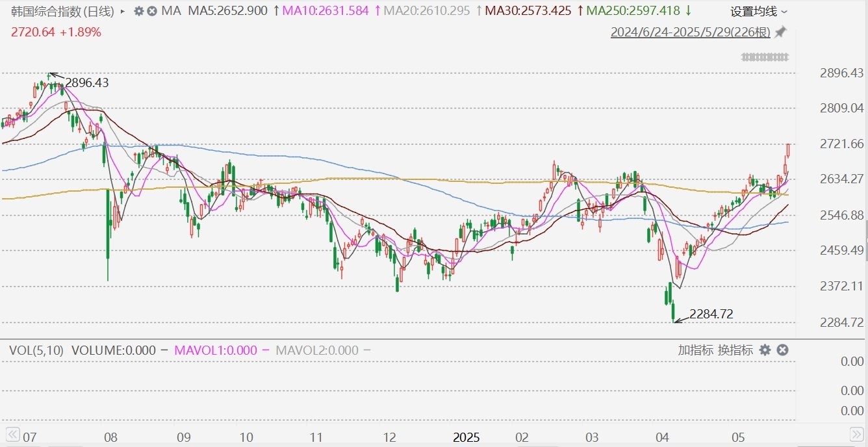Expand the 设置均线 dropdown
This screenshot has width=868, height=447.
point(759,12)
